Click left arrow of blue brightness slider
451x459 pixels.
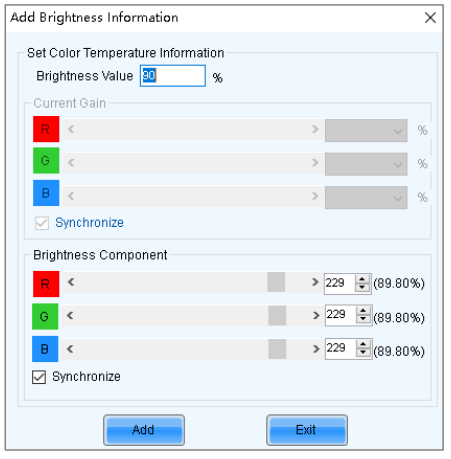(70, 349)
